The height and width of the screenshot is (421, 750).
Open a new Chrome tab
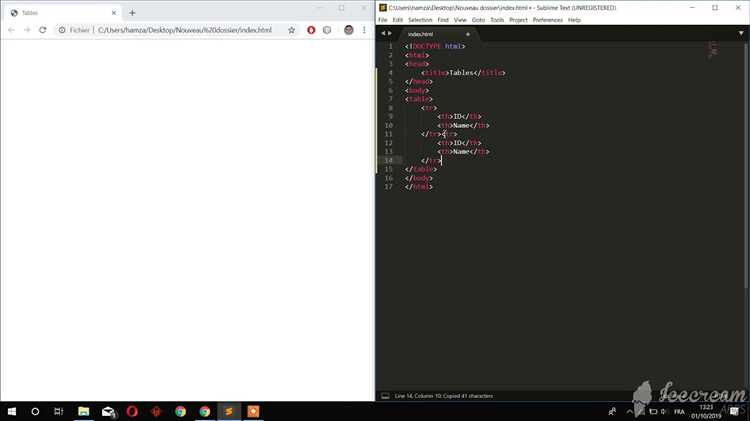[x=132, y=13]
